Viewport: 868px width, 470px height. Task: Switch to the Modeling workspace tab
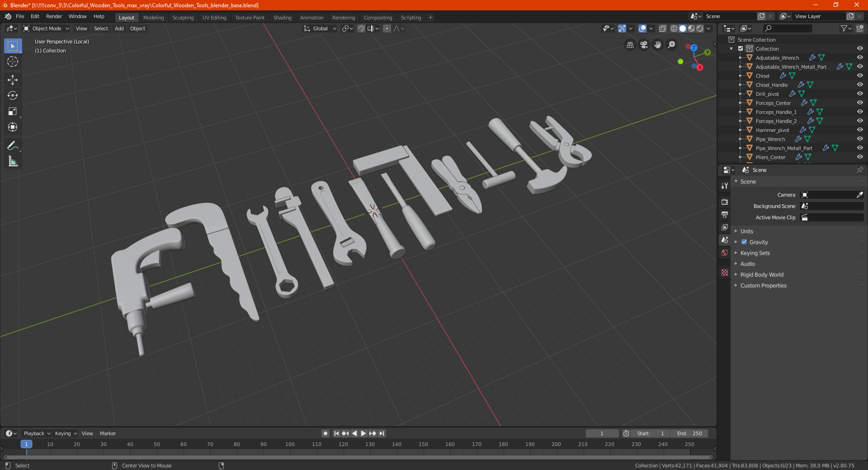click(153, 18)
